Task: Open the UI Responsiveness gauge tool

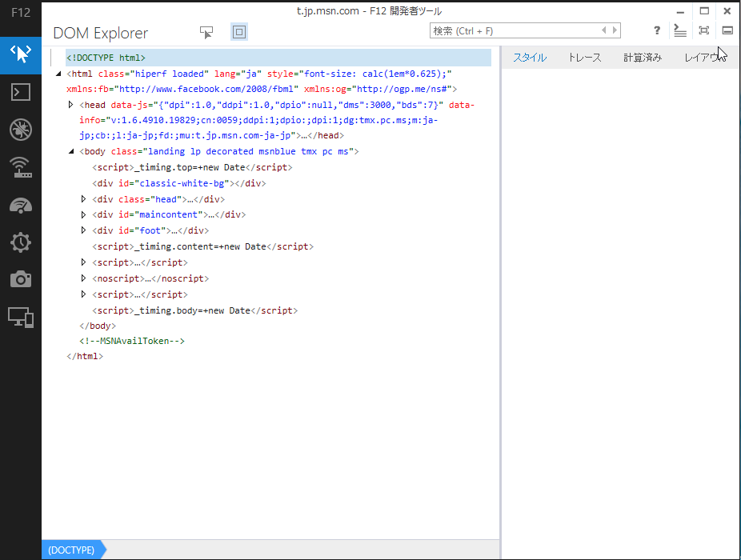Action: [20, 204]
